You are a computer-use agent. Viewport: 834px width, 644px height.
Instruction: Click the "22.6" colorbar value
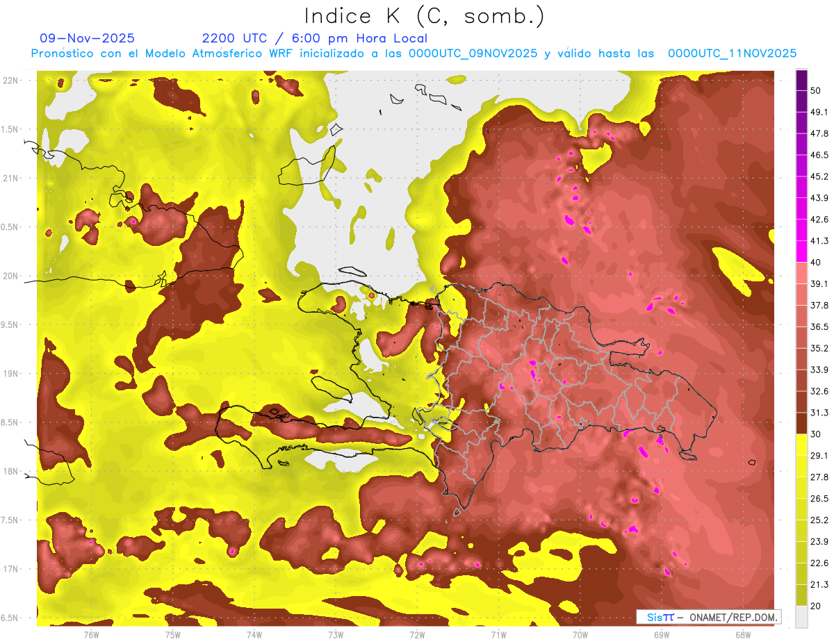click(819, 563)
